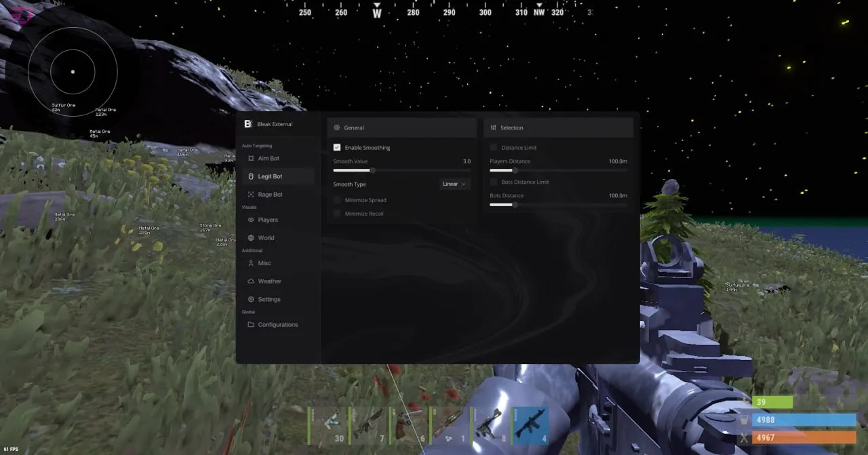Toggle the Minimize Spread checkbox
This screenshot has width=868, height=455.
[x=337, y=200]
